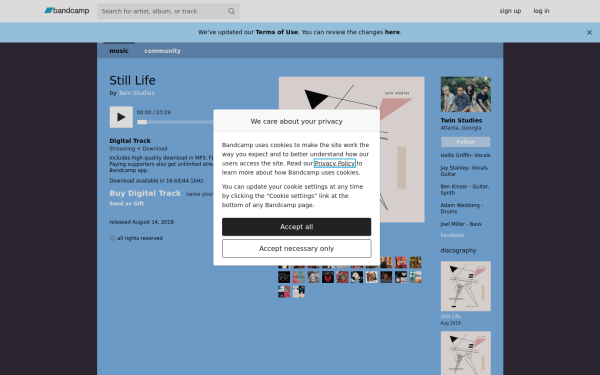The width and height of the screenshot is (600, 375).
Task: Click the last supporter avatar in bottom row
Action: (298, 292)
